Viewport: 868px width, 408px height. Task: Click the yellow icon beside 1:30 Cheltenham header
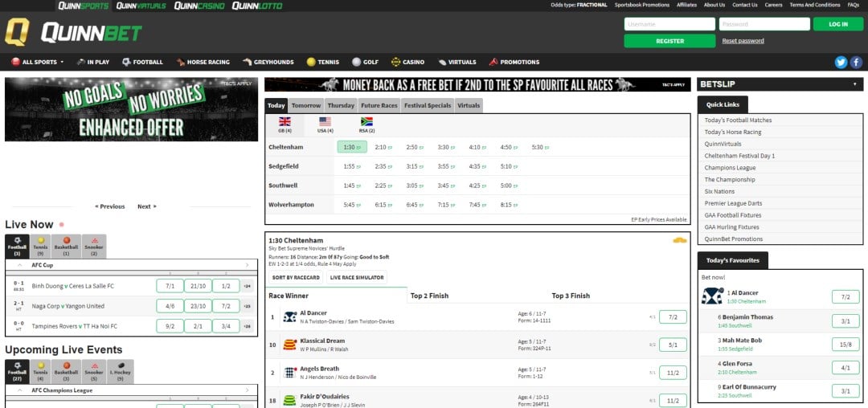pos(680,240)
